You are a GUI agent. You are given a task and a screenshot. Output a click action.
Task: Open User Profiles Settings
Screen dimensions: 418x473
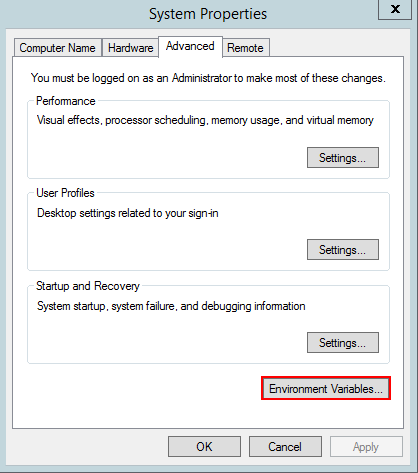pyautogui.click(x=343, y=249)
